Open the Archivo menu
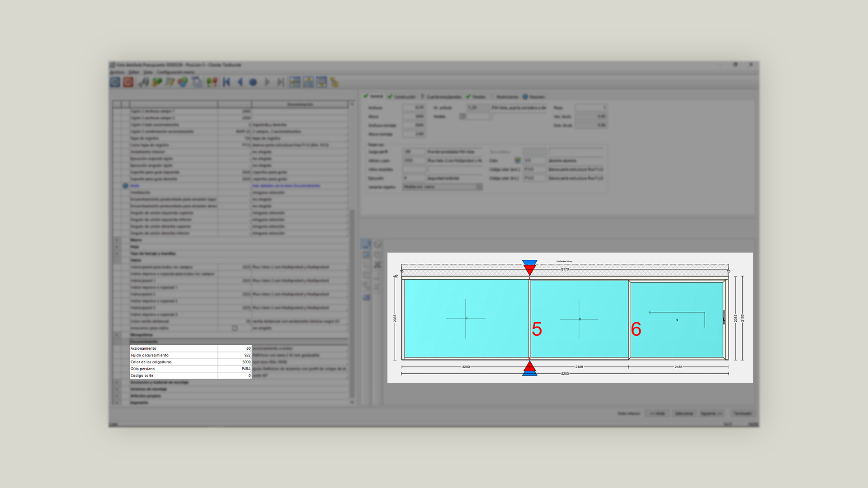The image size is (868, 488). (x=117, y=72)
